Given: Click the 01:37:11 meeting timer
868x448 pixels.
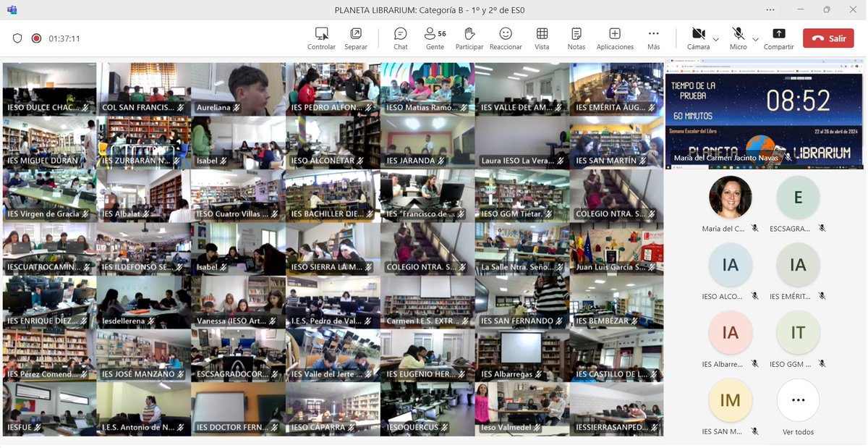Looking at the screenshot, I should (x=64, y=39).
